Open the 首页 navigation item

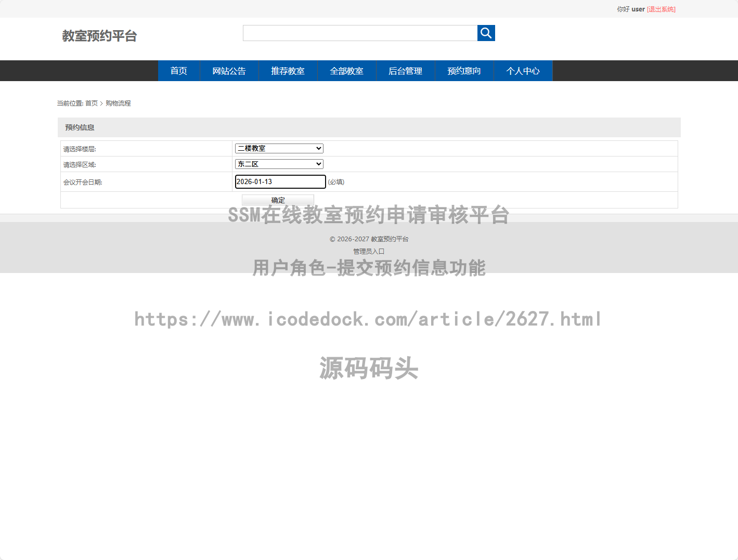click(178, 71)
